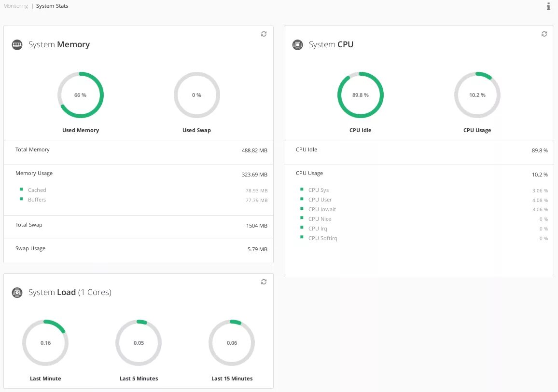The image size is (558, 392).
Task: Click the Last Minute caption
Action: pyautogui.click(x=45, y=378)
